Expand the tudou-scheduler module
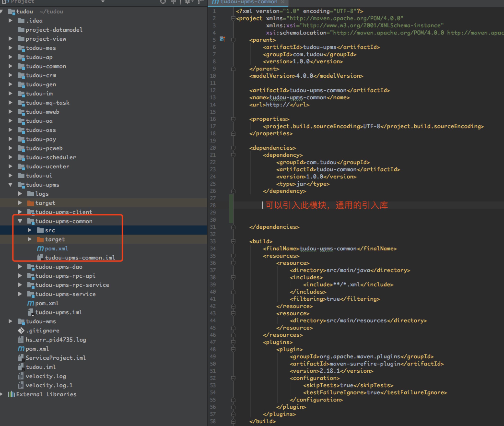Image resolution: width=504 pixels, height=426 pixels. 10,157
